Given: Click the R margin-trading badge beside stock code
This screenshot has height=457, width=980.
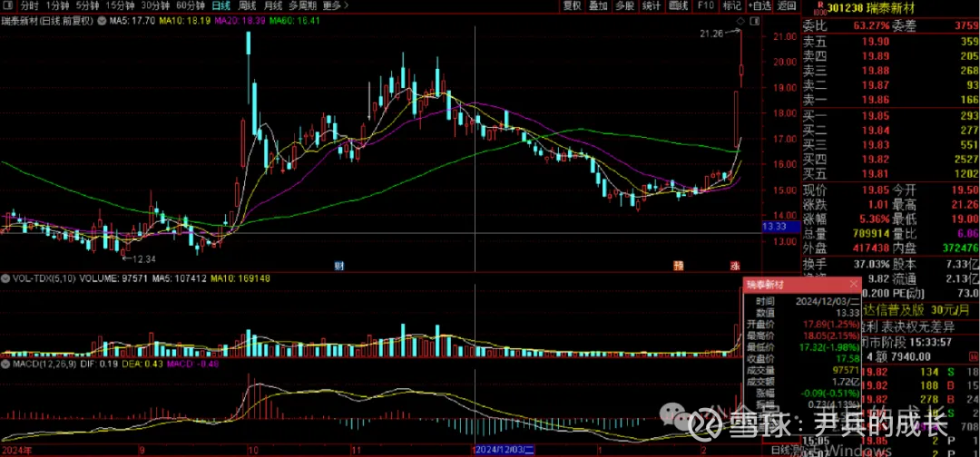Looking at the screenshot, I should pyautogui.click(x=821, y=7).
